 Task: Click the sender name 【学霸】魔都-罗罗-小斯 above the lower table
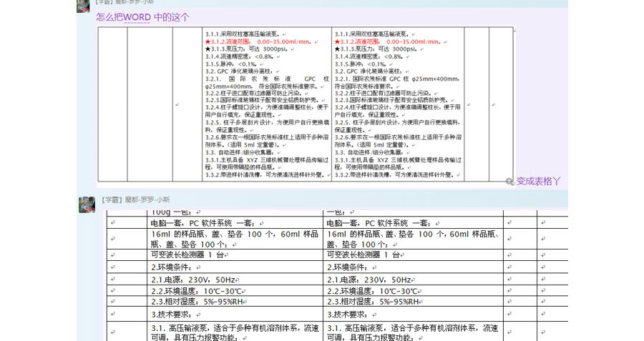[135, 200]
